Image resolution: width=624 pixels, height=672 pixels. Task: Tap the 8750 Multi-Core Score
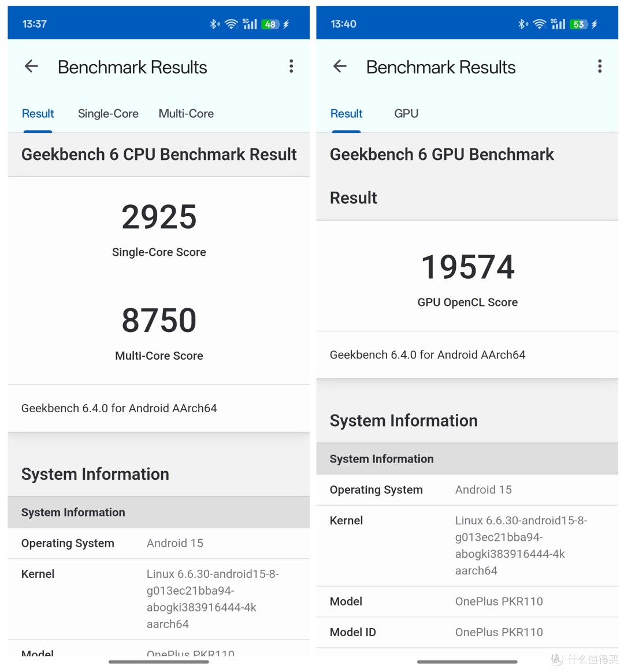(x=159, y=321)
